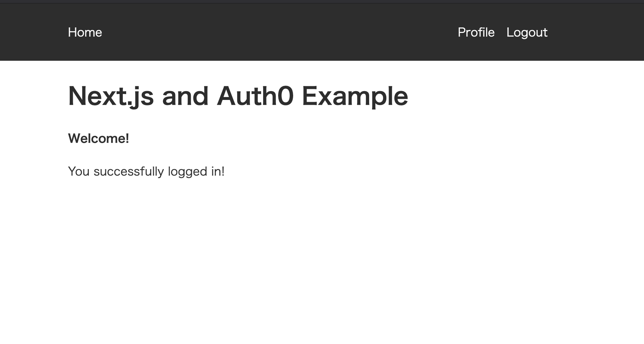Screen dimensions: 644x344
Task: Click white space right of the main heading
Action: [x=512, y=96]
